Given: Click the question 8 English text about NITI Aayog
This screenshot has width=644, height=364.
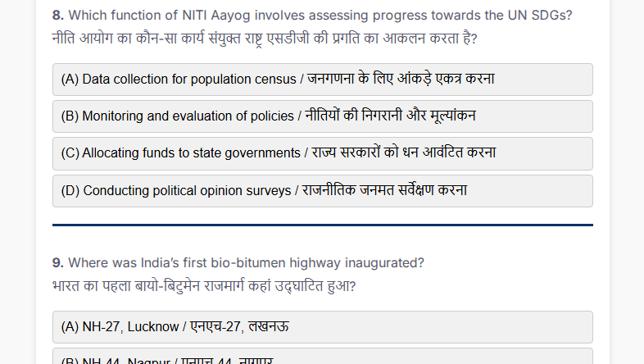Looking at the screenshot, I should (x=320, y=16).
